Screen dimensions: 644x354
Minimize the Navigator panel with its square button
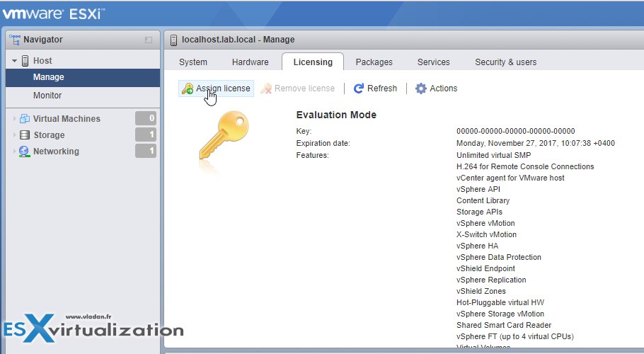tap(149, 40)
